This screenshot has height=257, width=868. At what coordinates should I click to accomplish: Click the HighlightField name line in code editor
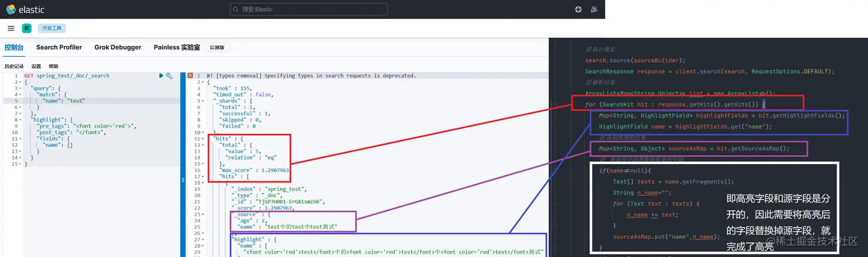(685, 127)
